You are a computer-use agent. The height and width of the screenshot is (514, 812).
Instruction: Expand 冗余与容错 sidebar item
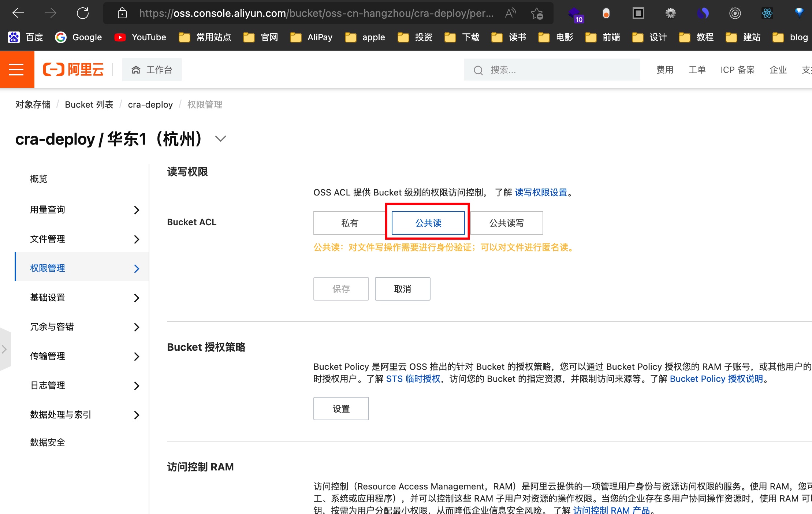(82, 327)
